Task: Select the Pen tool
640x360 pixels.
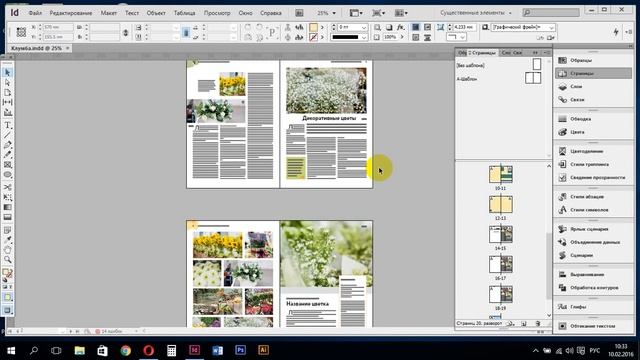Action: pos(7,145)
